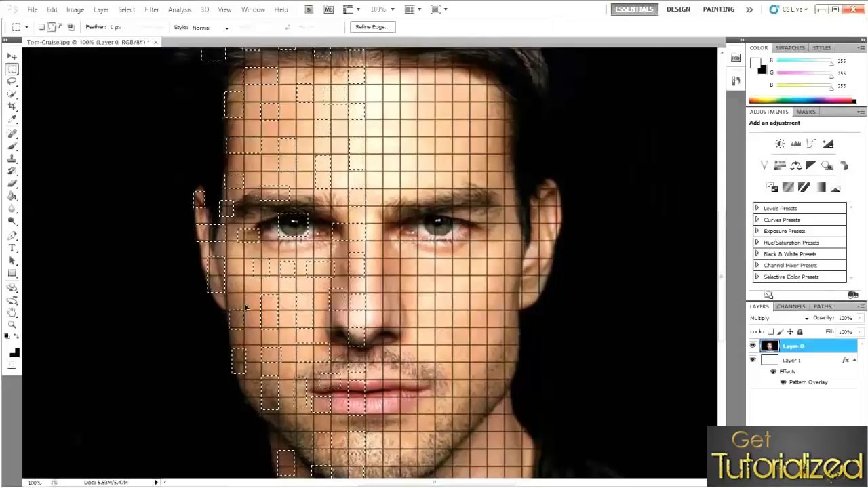Open CS Live services
This screenshot has height=488, width=868.
[789, 9]
